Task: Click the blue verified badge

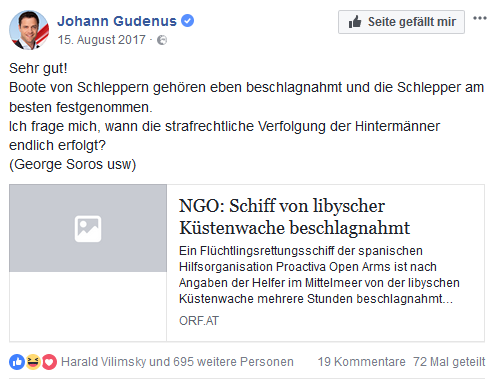Action: [187, 21]
